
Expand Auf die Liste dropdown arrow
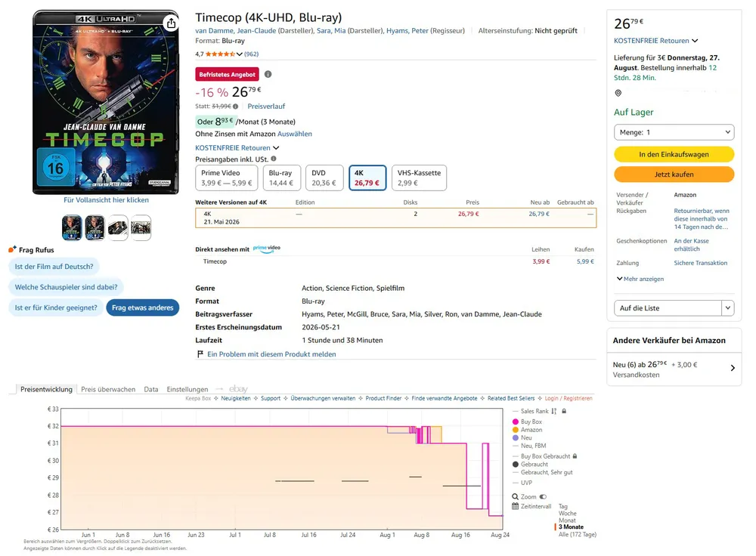click(x=727, y=308)
